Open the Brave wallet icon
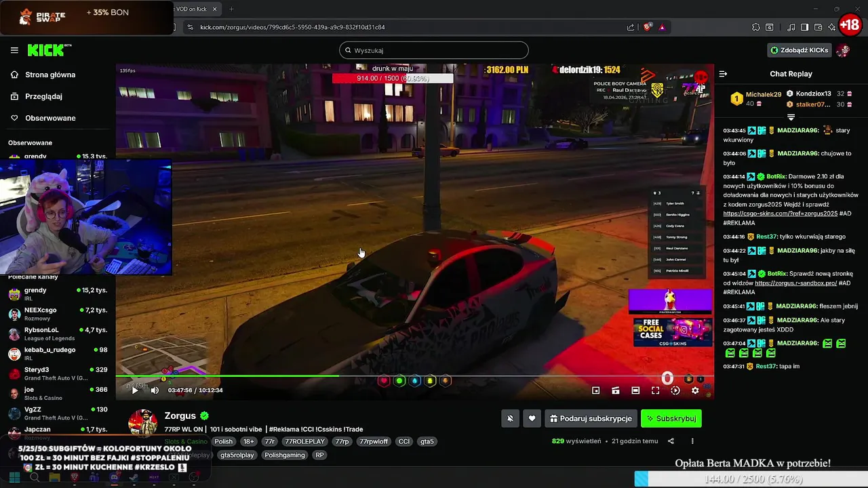The height and width of the screenshot is (488, 868). coord(818,27)
